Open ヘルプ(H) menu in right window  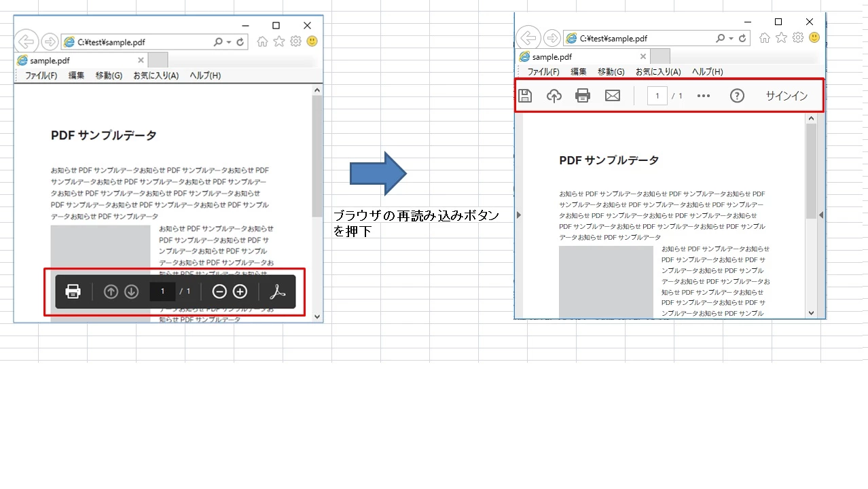(x=708, y=71)
